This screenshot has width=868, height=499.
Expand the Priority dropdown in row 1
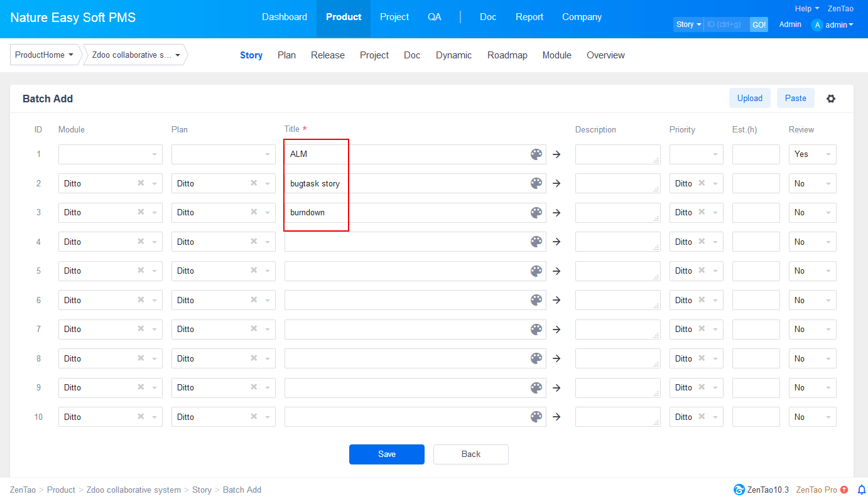(696, 154)
